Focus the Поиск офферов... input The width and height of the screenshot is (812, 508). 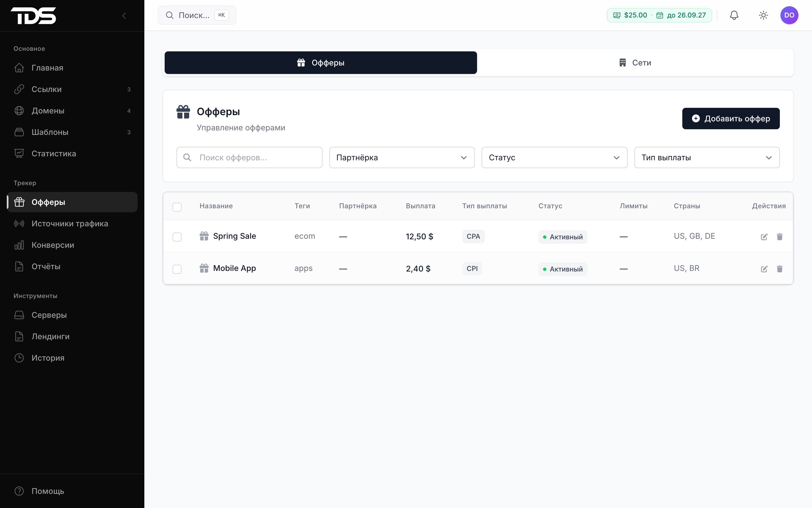(x=249, y=157)
